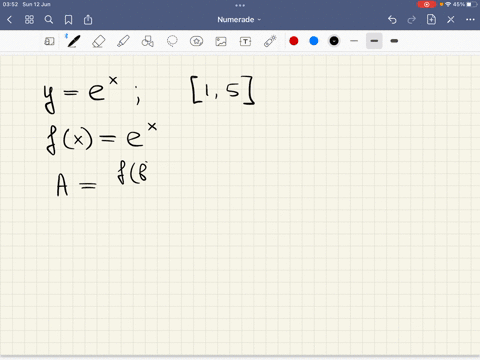
Task: Select the Image insert tool
Action: click(221, 41)
